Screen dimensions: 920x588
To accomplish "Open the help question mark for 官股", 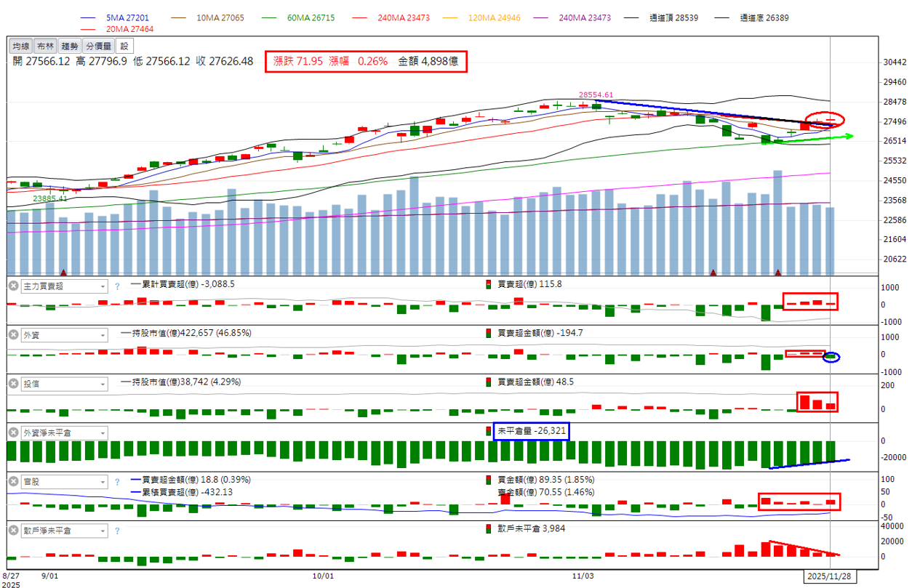I will (x=117, y=482).
